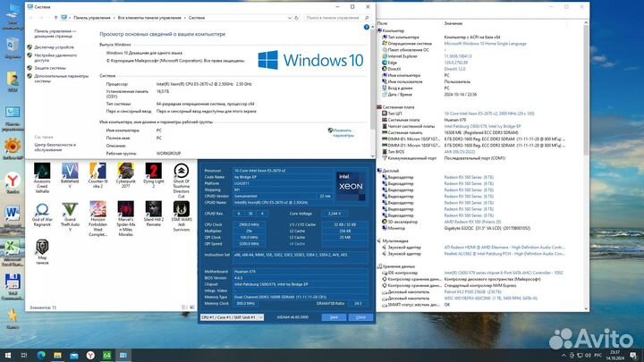Select the Battlefield V shortcut
Screen dimensions: 644x362
click(x=70, y=175)
